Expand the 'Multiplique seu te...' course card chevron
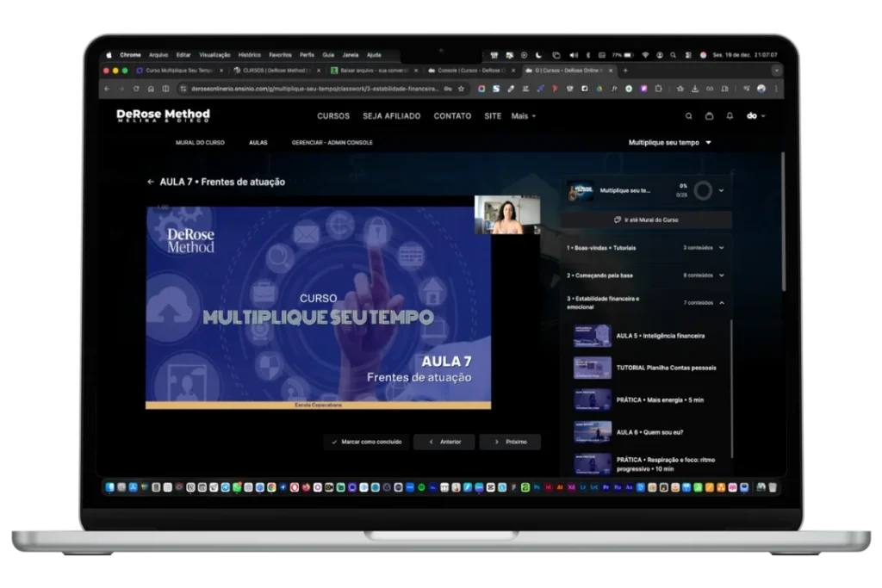Screen dimensions: 882x588 (721, 190)
